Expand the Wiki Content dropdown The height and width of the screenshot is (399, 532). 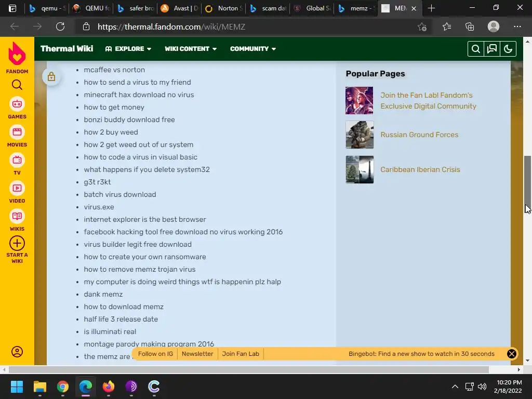click(x=191, y=49)
